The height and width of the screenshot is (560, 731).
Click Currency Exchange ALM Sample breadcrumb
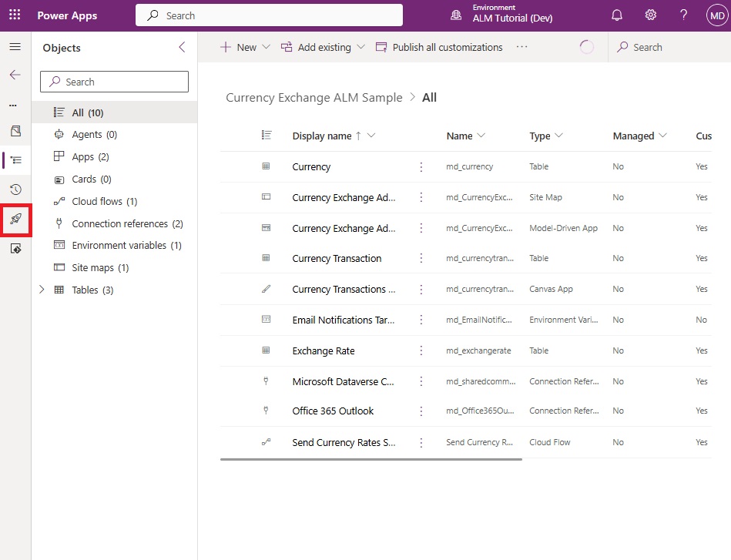[x=314, y=98]
